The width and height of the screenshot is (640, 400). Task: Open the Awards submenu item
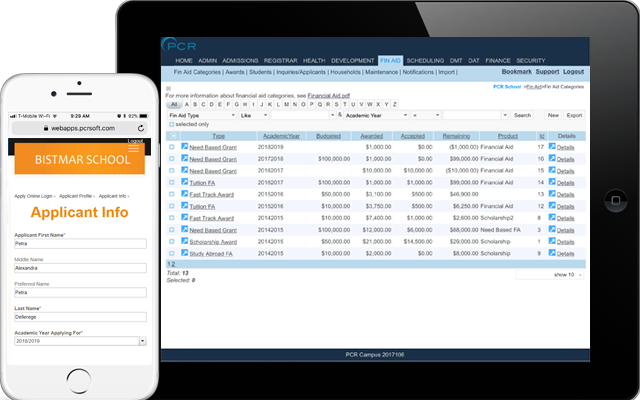coord(235,72)
